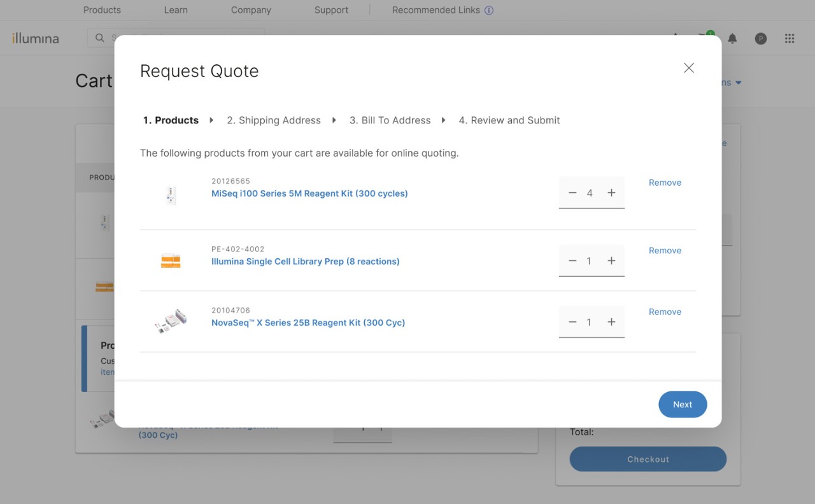This screenshot has width=815, height=504.
Task: Open the notifications bell icon
Action: tap(732, 39)
